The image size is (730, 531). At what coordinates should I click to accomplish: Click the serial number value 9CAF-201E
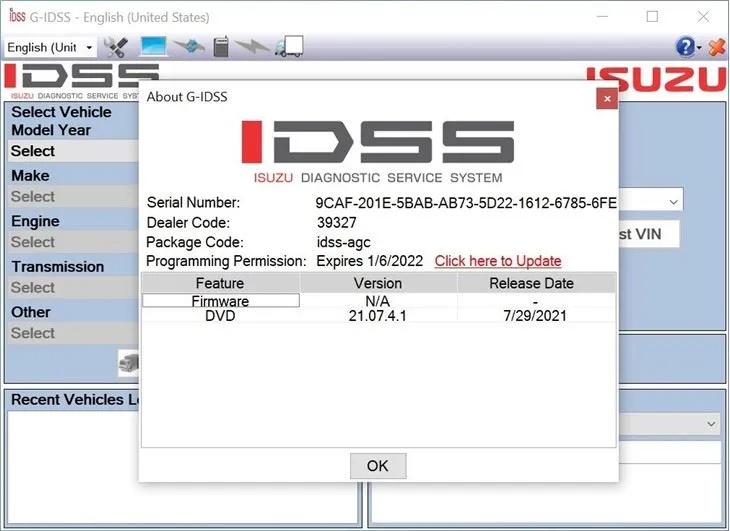click(466, 203)
